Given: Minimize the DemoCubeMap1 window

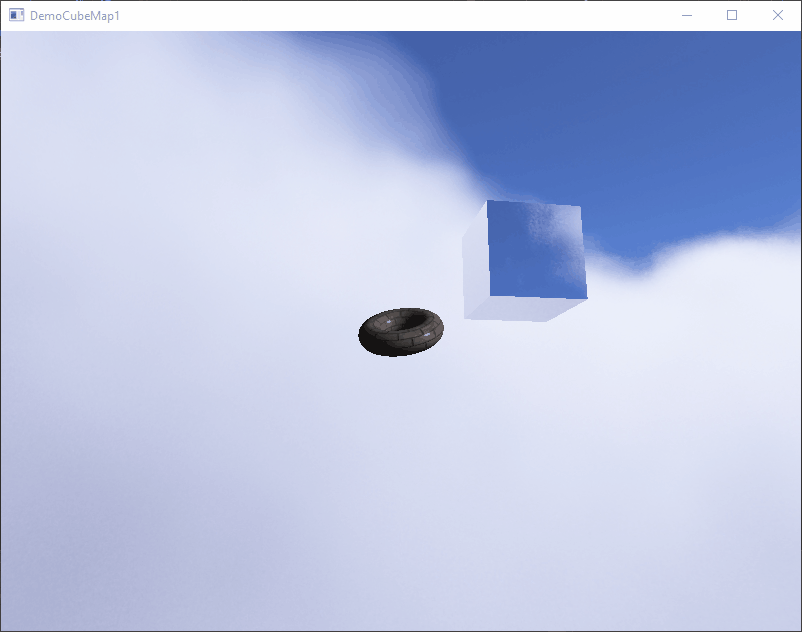Looking at the screenshot, I should click(x=687, y=15).
